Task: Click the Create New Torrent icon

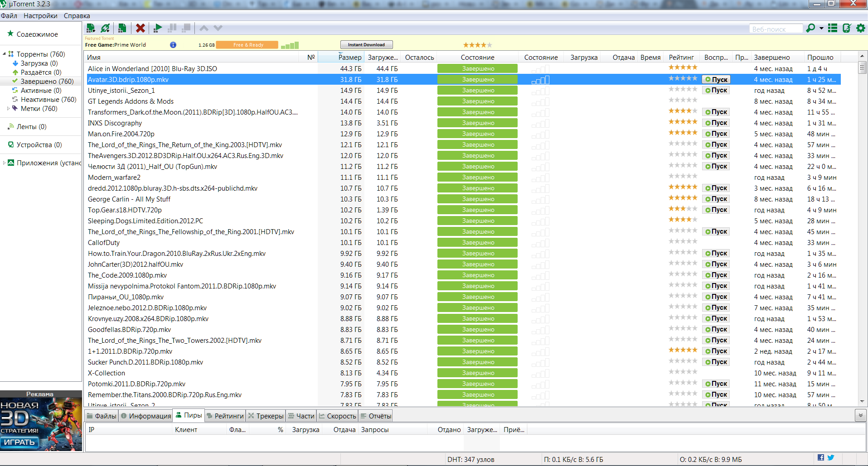Action: [122, 28]
